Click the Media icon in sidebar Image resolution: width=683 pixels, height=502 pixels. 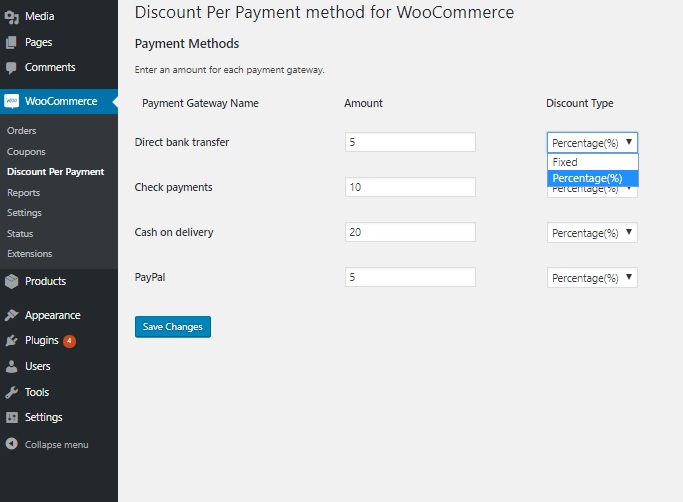[12, 17]
